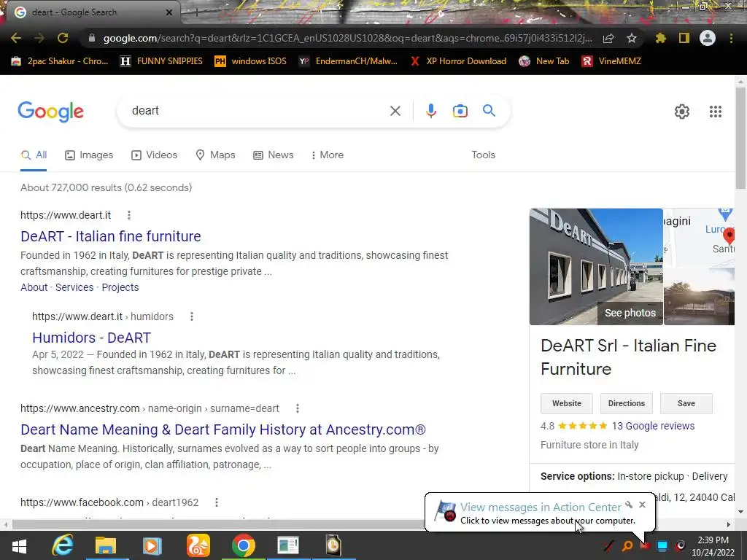Open File Explorer from the taskbar
This screenshot has height=560, width=747.
pyautogui.click(x=106, y=545)
